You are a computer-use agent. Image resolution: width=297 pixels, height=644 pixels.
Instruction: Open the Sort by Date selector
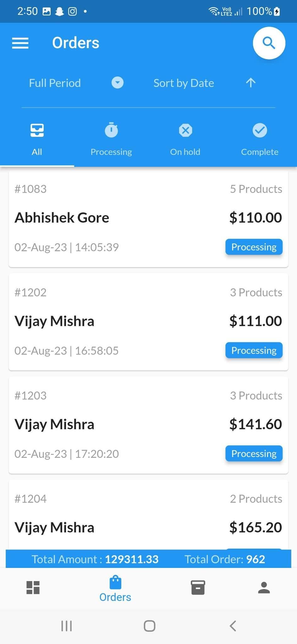[x=184, y=83]
